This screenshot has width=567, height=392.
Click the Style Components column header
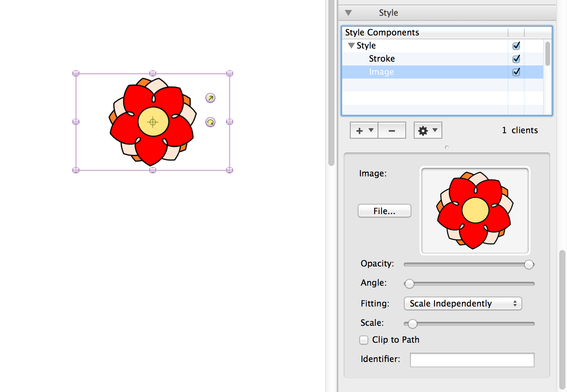tap(425, 33)
